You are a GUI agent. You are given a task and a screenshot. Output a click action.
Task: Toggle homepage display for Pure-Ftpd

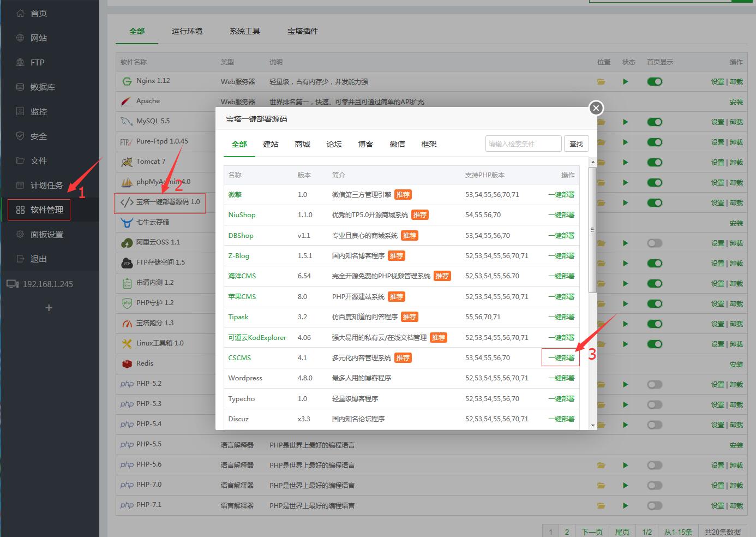coord(655,142)
